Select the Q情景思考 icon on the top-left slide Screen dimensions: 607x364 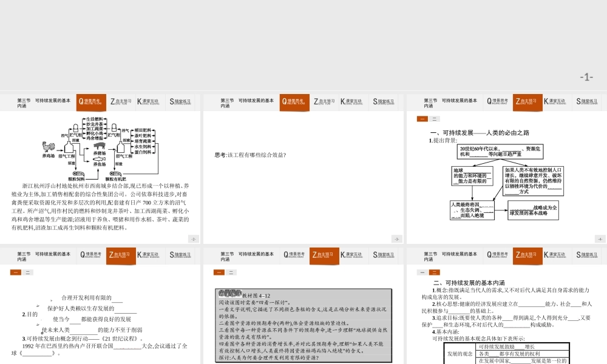92,102
